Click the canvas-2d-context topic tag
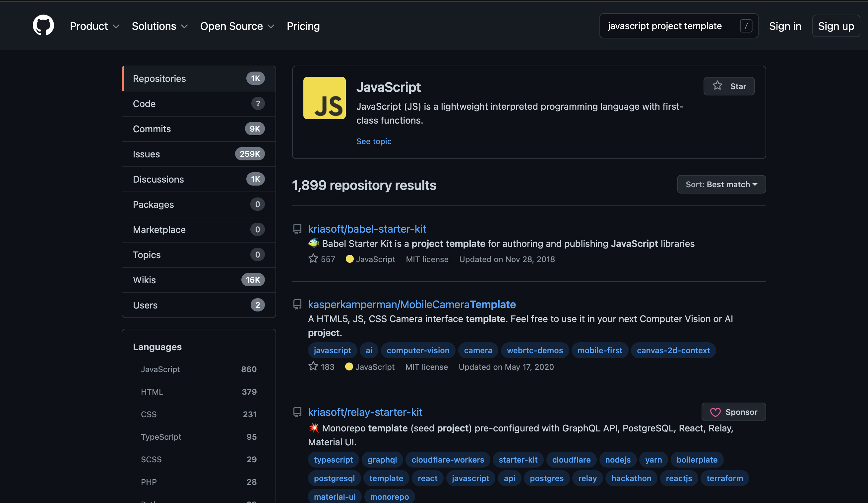 [x=673, y=351]
